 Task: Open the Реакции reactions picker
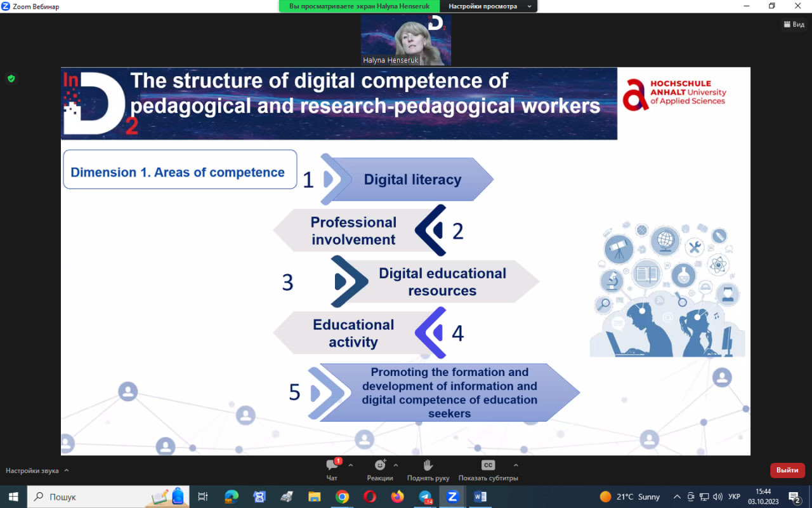coord(380,470)
